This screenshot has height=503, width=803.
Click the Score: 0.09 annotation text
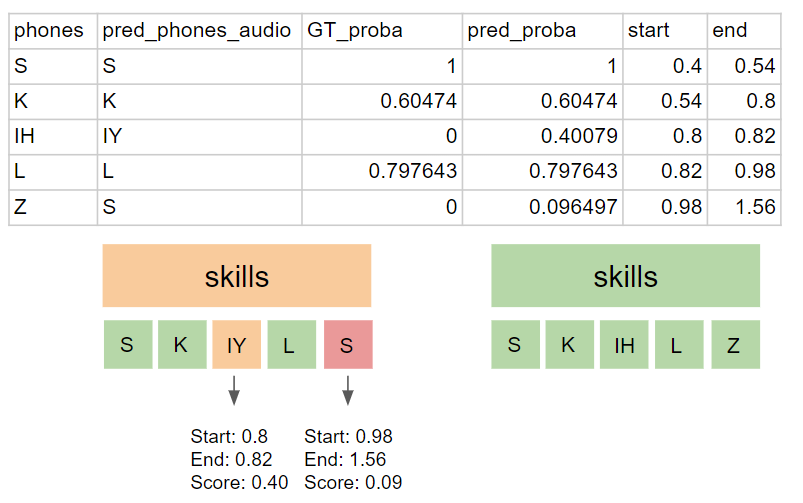coord(353,483)
